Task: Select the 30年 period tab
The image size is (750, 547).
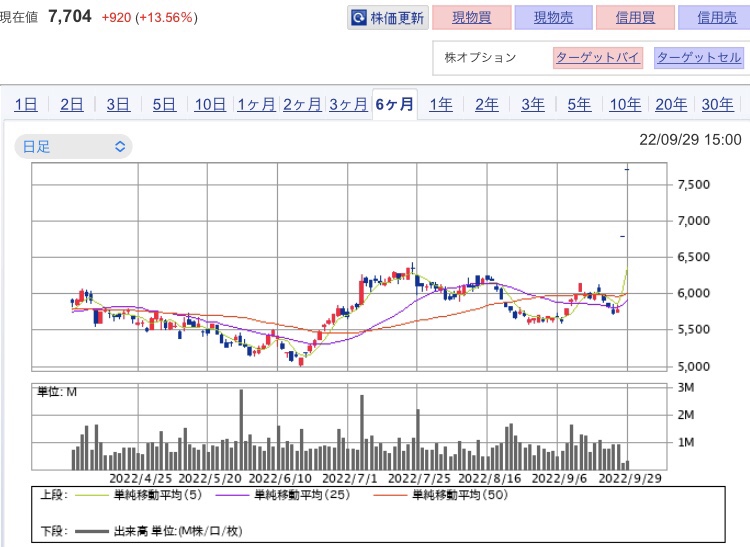Action: pos(717,104)
